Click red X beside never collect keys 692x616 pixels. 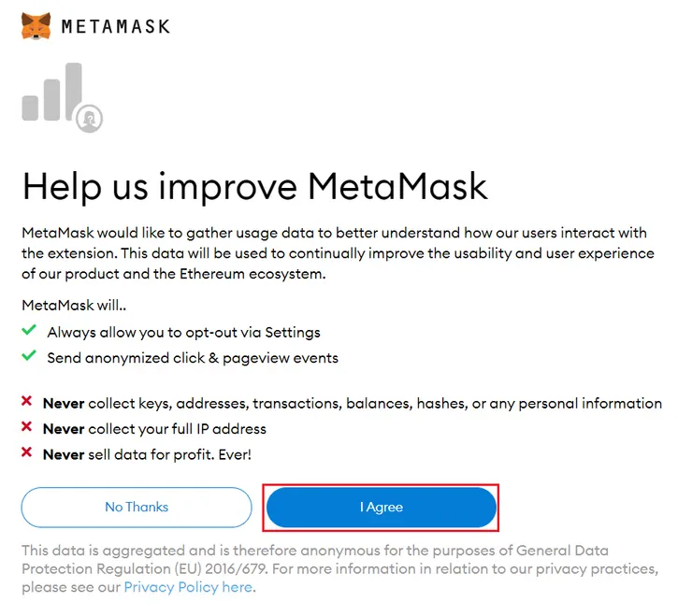[28, 403]
